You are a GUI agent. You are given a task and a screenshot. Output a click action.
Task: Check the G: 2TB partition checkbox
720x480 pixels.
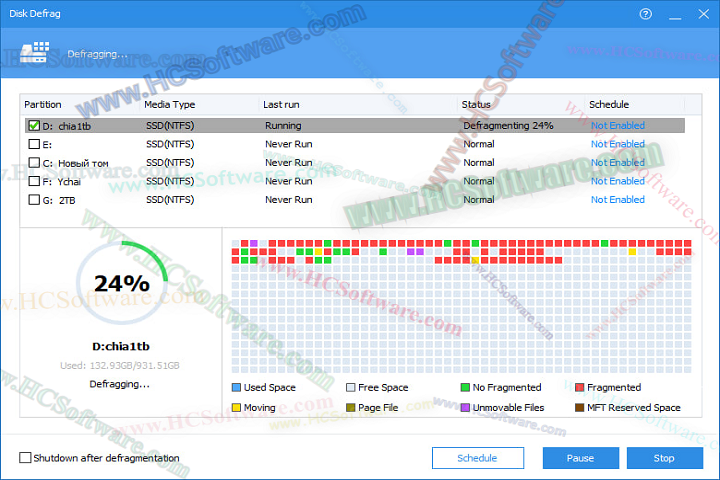point(34,199)
